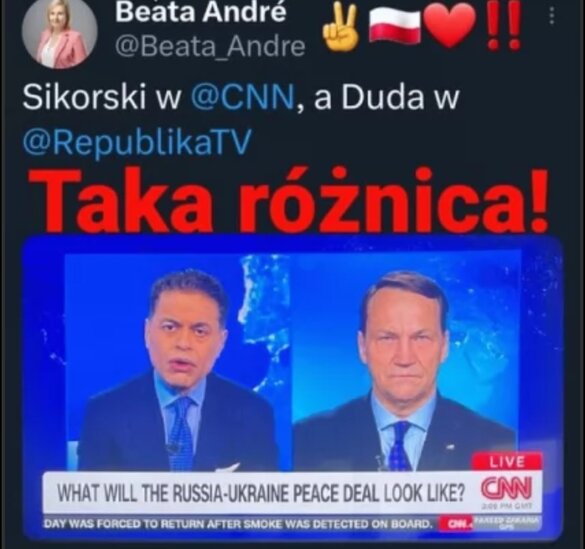Open the three-dot more options menu
Screen dimensions: 585x549
tap(553, 16)
